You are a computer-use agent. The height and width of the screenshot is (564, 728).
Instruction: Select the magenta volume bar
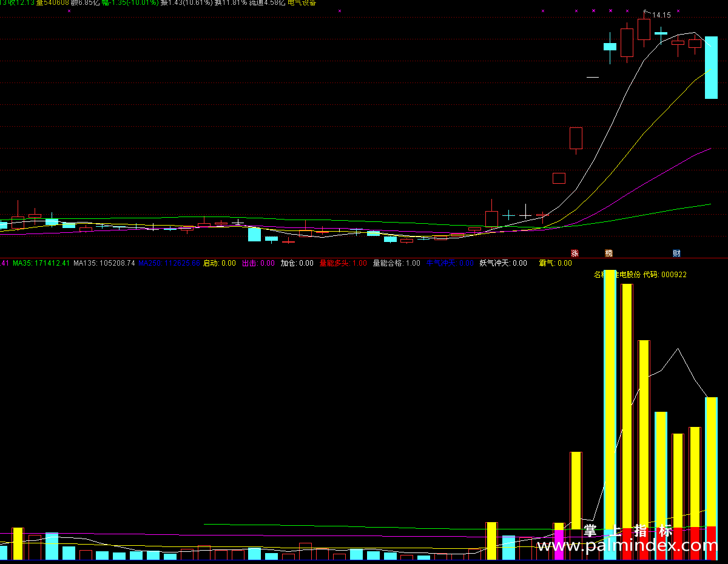point(559,545)
